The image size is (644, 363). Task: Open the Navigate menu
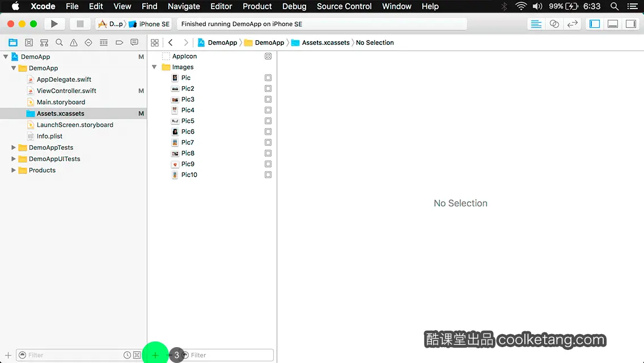click(184, 6)
